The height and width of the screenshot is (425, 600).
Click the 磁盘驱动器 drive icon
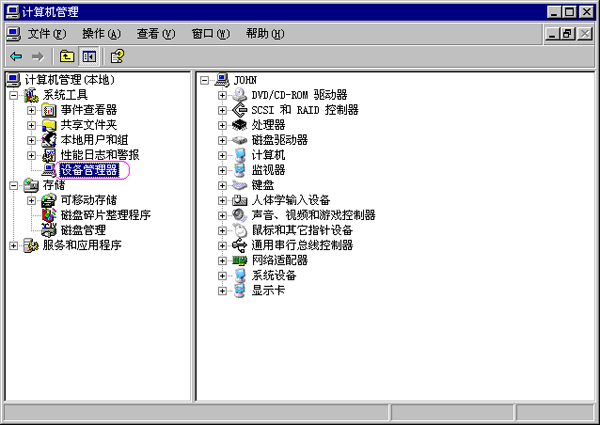(x=240, y=140)
